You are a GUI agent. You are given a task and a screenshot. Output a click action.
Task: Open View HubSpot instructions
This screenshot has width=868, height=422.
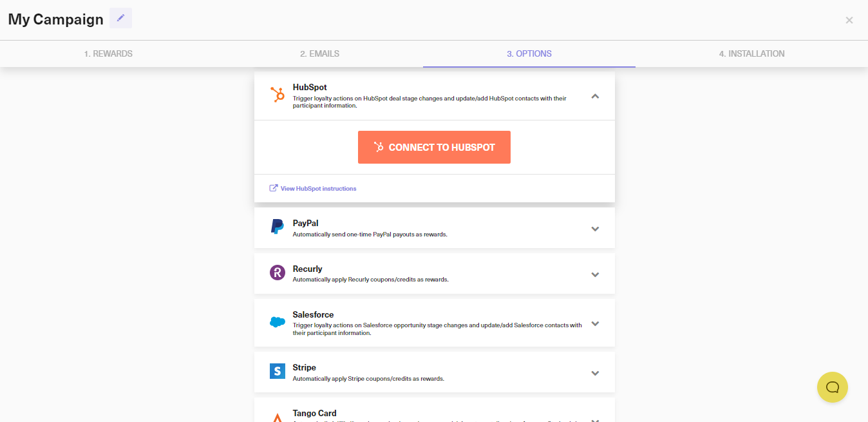317,187
